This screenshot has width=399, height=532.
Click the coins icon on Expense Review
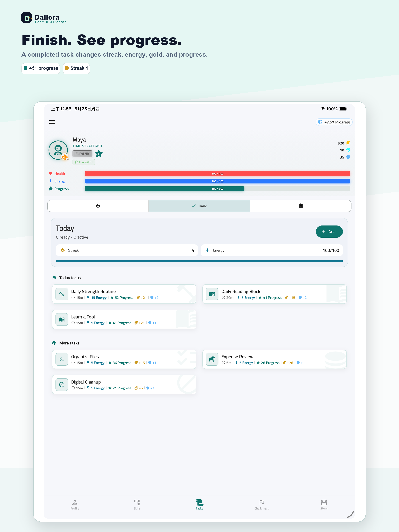[212, 359]
